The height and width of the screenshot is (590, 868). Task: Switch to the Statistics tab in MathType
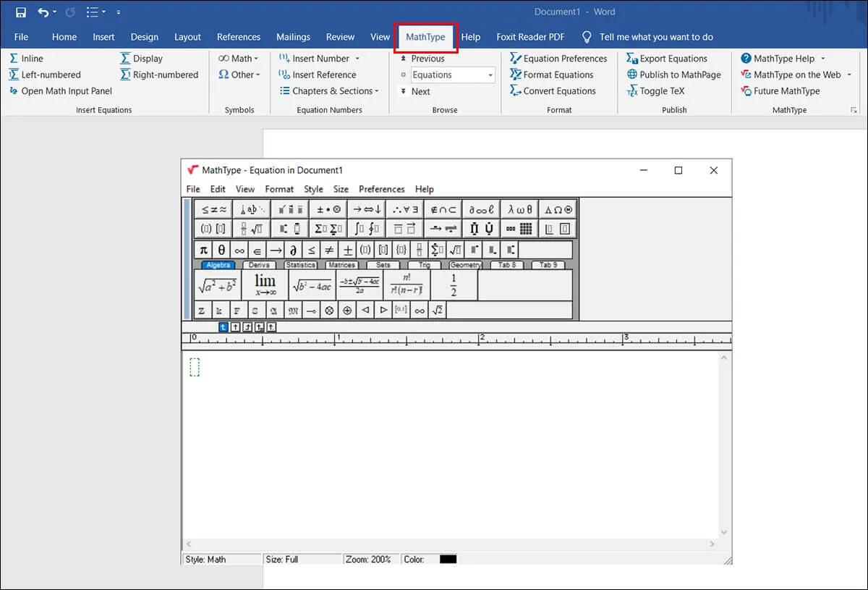(x=300, y=265)
